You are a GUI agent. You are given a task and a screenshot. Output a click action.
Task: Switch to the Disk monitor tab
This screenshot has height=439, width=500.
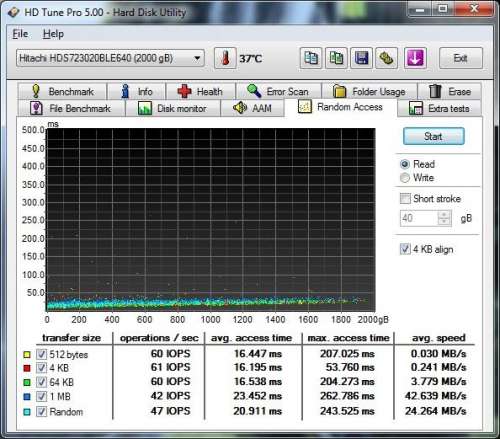[x=173, y=108]
